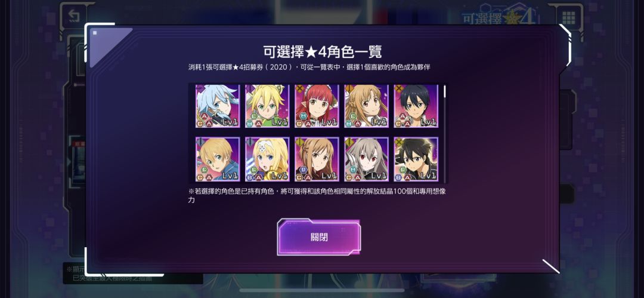Choose Kirito in black coat bottom row
The width and height of the screenshot is (644, 298).
click(x=416, y=159)
